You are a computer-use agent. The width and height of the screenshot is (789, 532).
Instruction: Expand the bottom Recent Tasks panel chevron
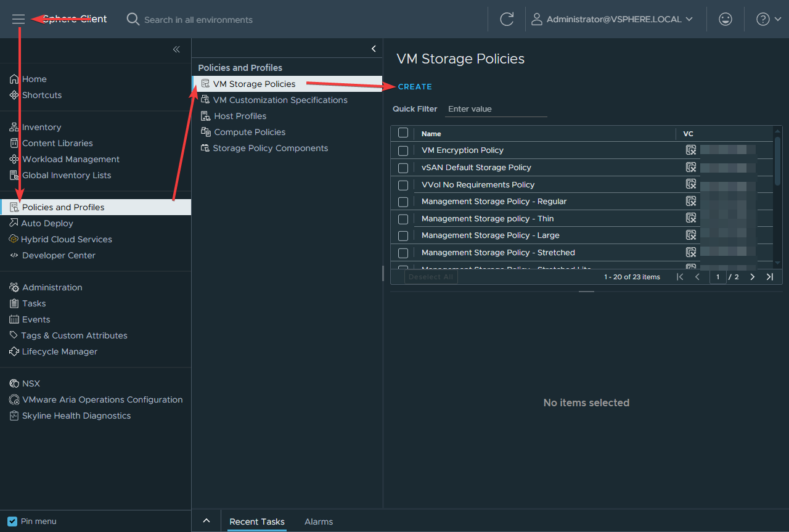(206, 521)
